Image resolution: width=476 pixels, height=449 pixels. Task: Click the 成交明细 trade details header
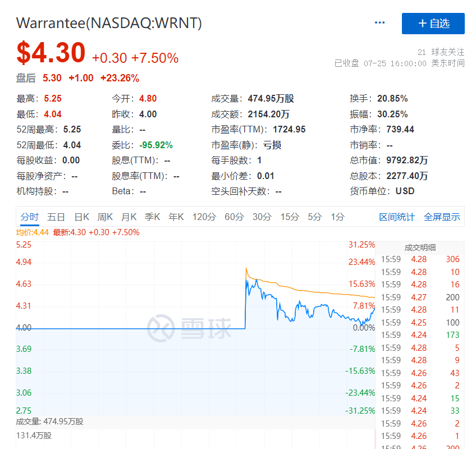pos(420,248)
